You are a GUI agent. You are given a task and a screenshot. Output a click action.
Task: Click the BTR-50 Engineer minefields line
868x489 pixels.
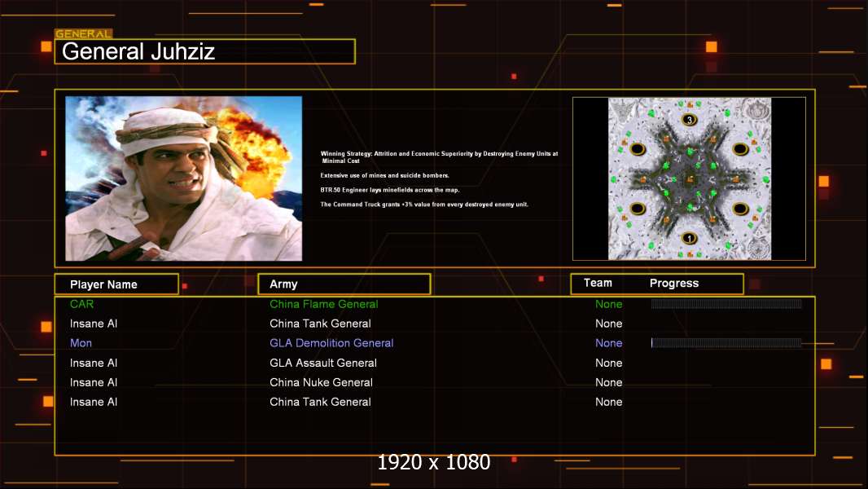pyautogui.click(x=390, y=190)
